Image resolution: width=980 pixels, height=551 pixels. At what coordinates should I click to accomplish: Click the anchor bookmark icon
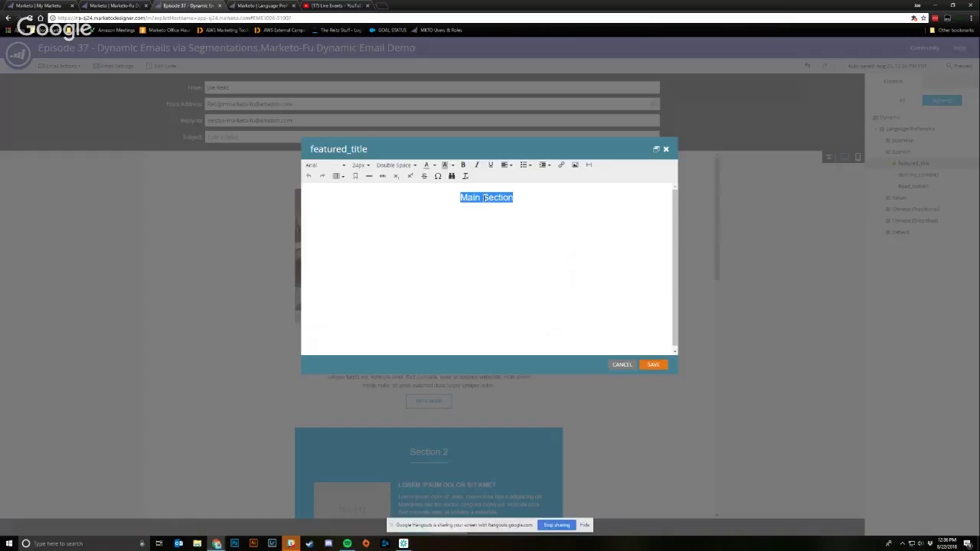(x=355, y=176)
